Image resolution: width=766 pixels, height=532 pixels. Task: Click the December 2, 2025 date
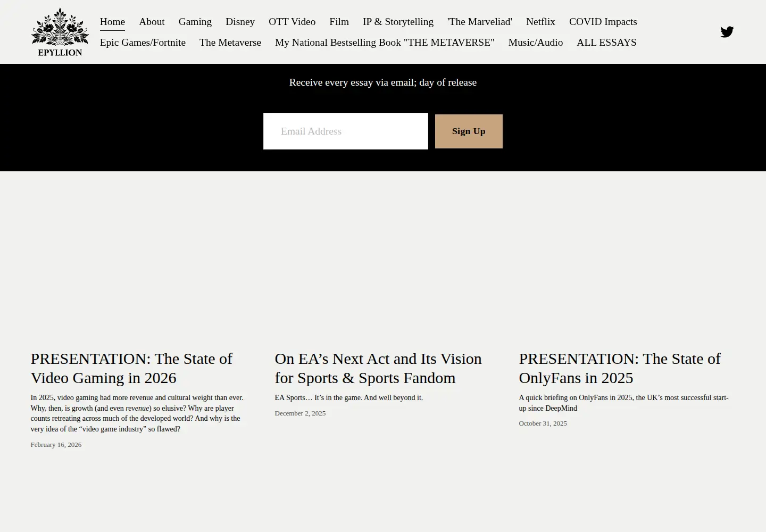(x=300, y=413)
